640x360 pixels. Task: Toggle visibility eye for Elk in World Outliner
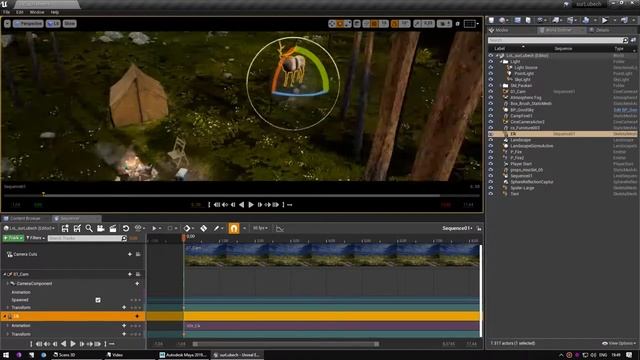(x=491, y=134)
